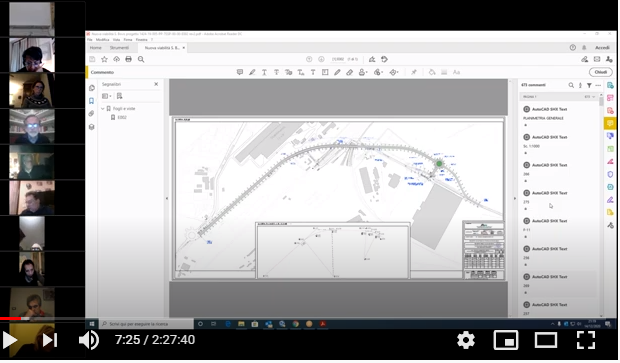Open the bookmarks panel icon
Screen dimensions: 620x363
click(x=92, y=101)
